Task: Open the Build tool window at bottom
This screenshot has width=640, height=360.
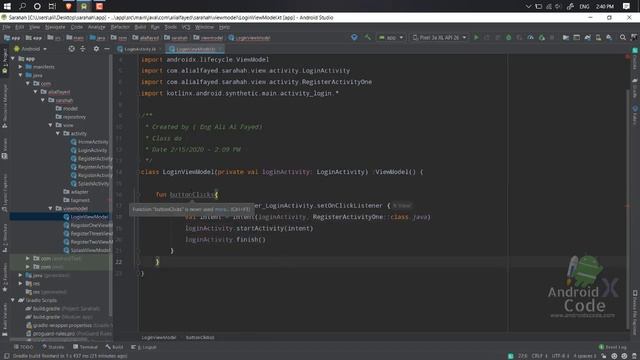Action: pyautogui.click(x=114, y=347)
